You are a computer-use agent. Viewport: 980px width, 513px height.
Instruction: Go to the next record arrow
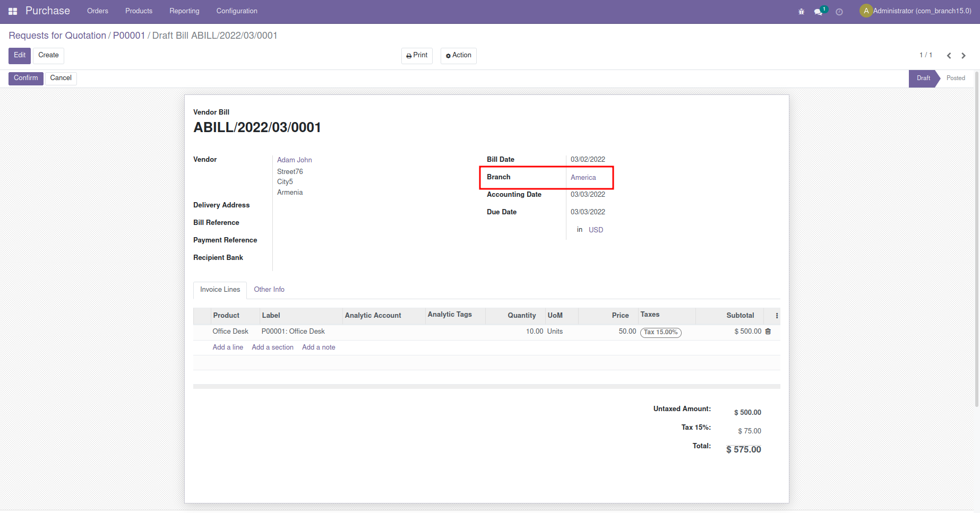(964, 56)
